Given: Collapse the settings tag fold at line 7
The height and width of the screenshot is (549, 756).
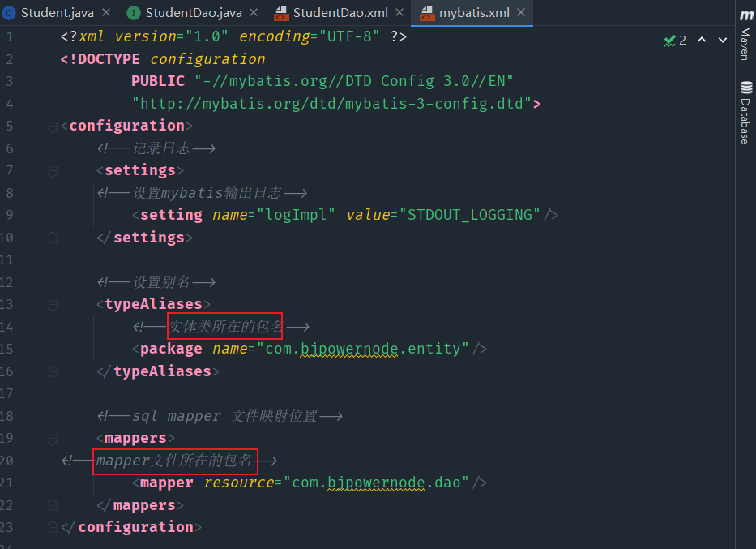Looking at the screenshot, I should 53,171.
